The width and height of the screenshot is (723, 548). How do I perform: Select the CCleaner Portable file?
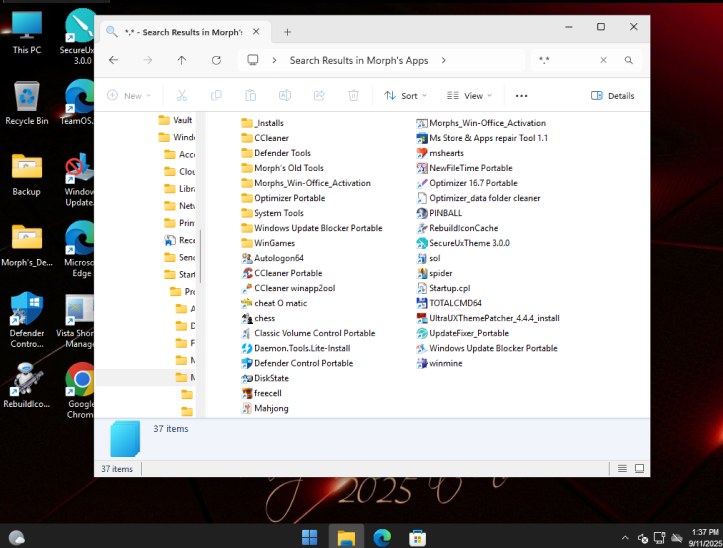pyautogui.click(x=282, y=273)
